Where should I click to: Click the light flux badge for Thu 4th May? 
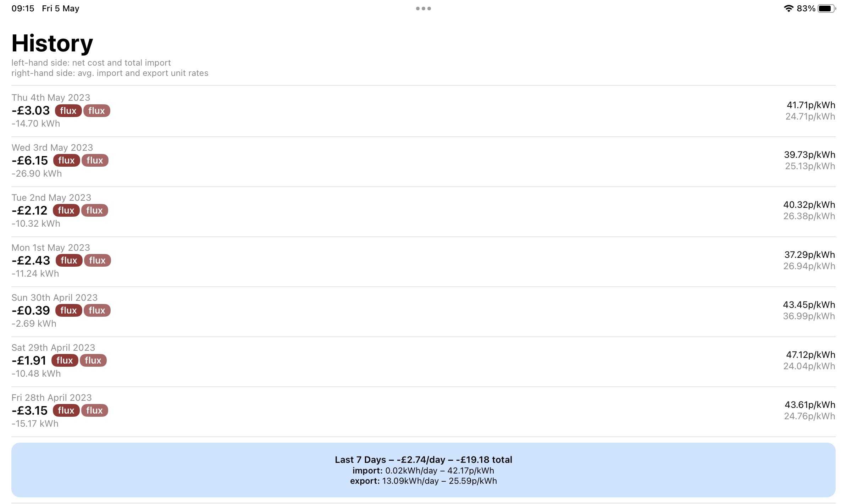96,111
